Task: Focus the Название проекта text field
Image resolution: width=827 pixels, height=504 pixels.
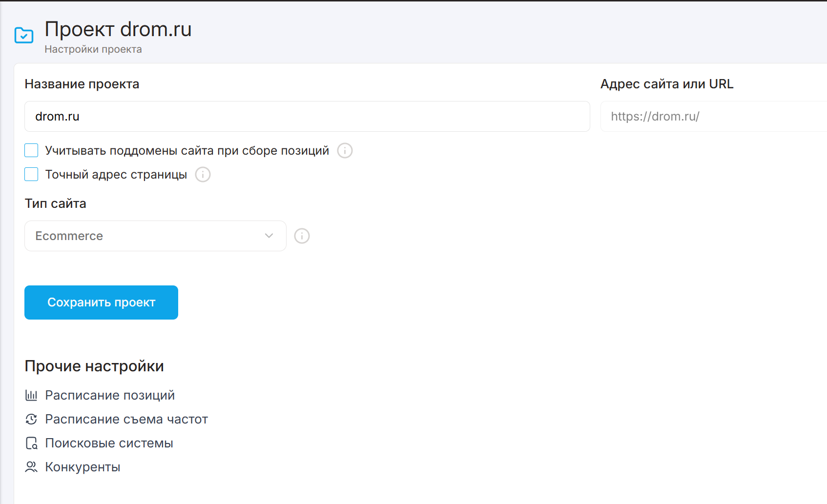Action: pyautogui.click(x=307, y=117)
